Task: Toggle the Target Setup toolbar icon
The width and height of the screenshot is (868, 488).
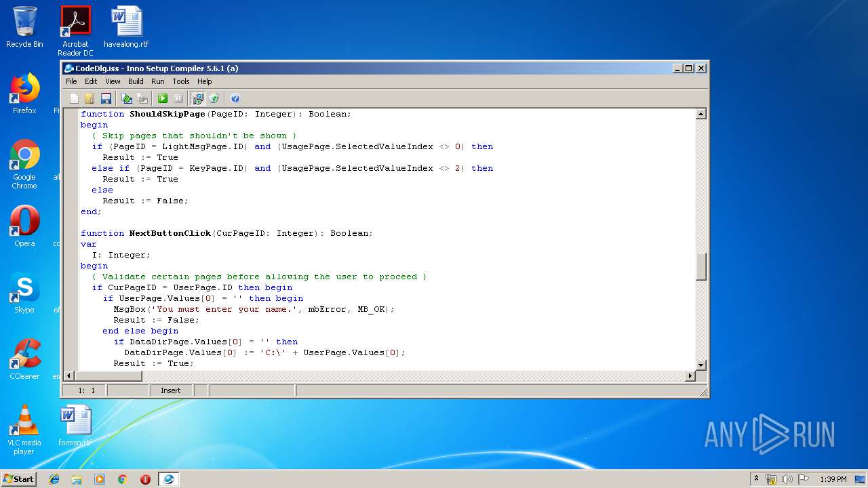Action: pyautogui.click(x=198, y=98)
